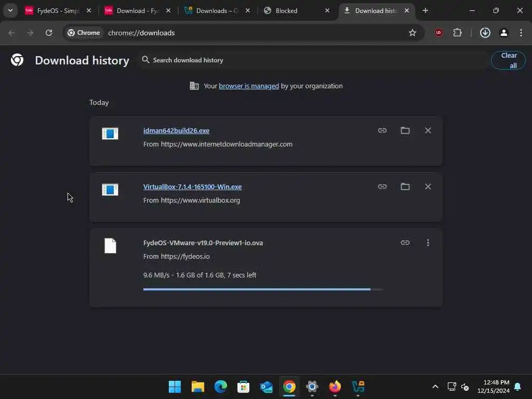Click the idman642build26.exe file icon
Screen dimensions: 532x399
pos(110,134)
